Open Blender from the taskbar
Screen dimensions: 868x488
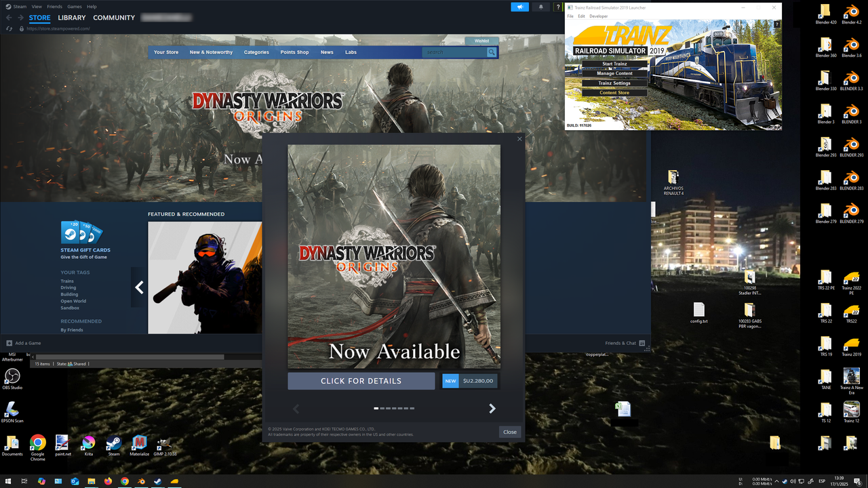[x=141, y=481]
